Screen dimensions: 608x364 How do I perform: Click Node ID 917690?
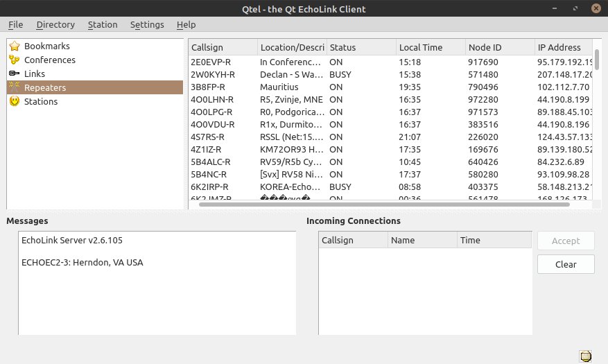(x=483, y=62)
